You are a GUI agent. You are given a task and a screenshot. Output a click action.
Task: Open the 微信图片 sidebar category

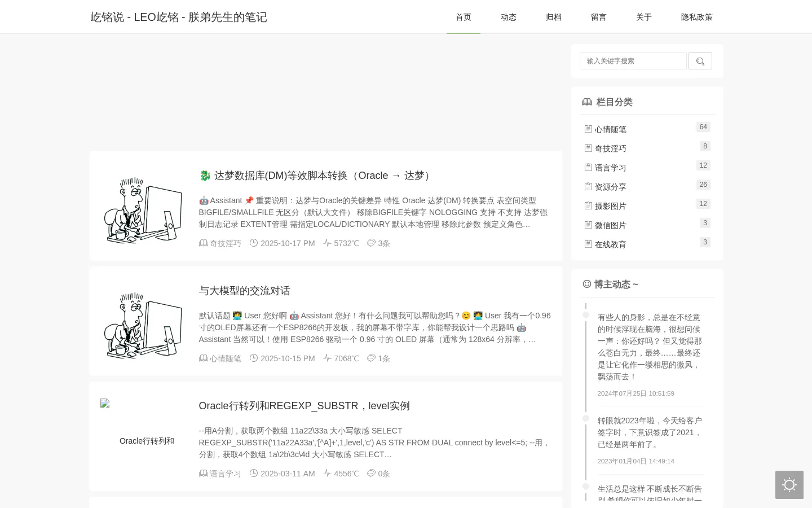[611, 225]
